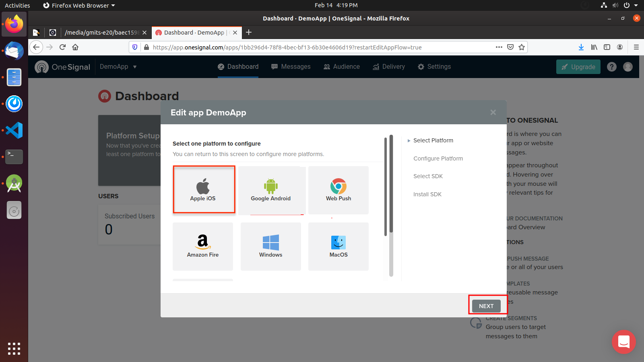Select Platform step in wizard sidebar
Viewport: 644px width, 362px height.
433,140
